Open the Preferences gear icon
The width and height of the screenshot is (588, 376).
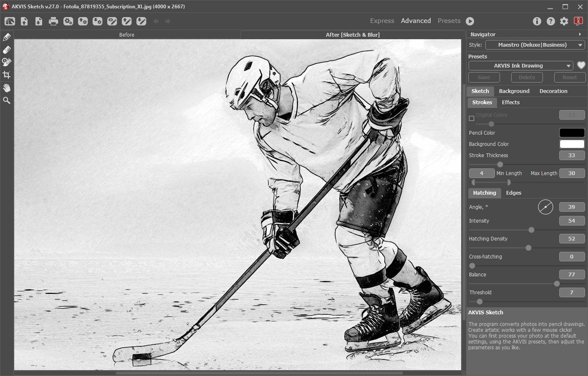point(564,21)
